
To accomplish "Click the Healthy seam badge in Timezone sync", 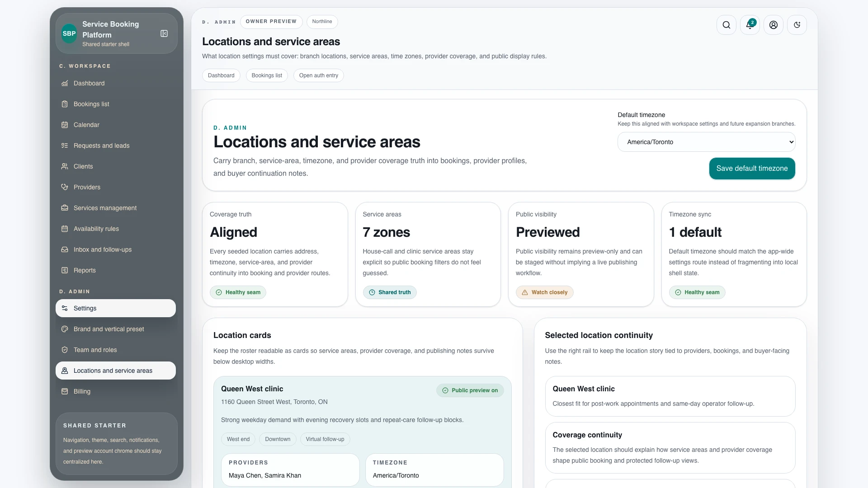I will (x=697, y=292).
